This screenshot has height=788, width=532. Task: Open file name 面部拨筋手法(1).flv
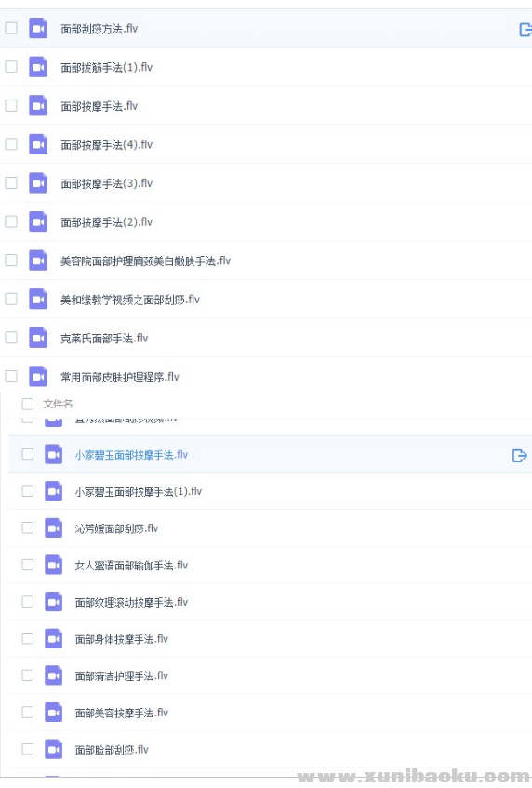pos(107,67)
